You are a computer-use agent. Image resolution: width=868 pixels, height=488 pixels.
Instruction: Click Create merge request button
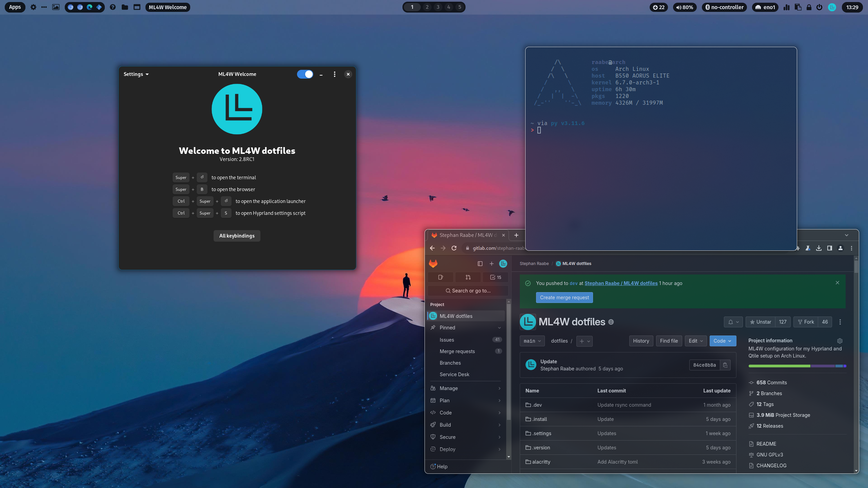[x=564, y=298]
